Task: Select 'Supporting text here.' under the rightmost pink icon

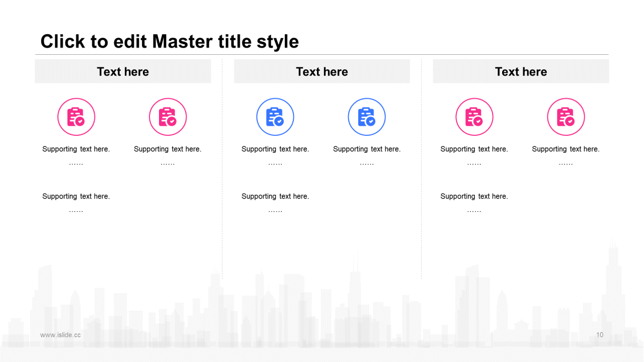Action: [x=566, y=149]
